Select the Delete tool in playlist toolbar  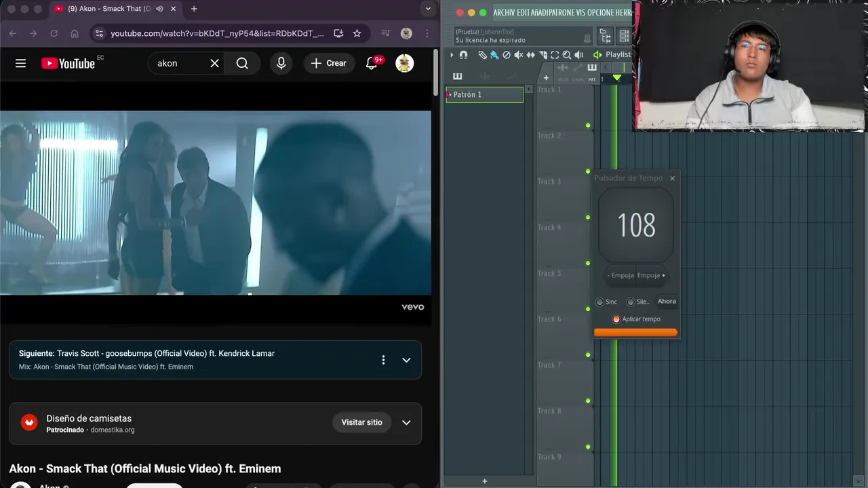[x=507, y=55]
